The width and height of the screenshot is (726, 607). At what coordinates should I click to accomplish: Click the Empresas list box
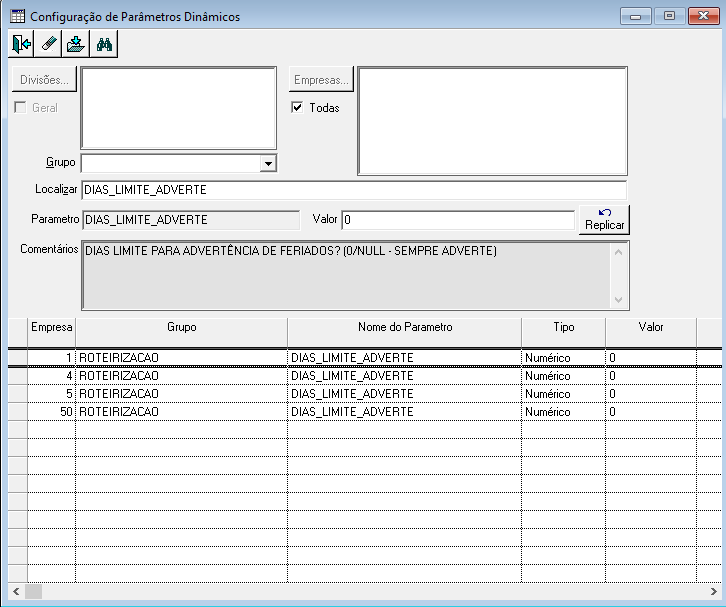point(492,121)
